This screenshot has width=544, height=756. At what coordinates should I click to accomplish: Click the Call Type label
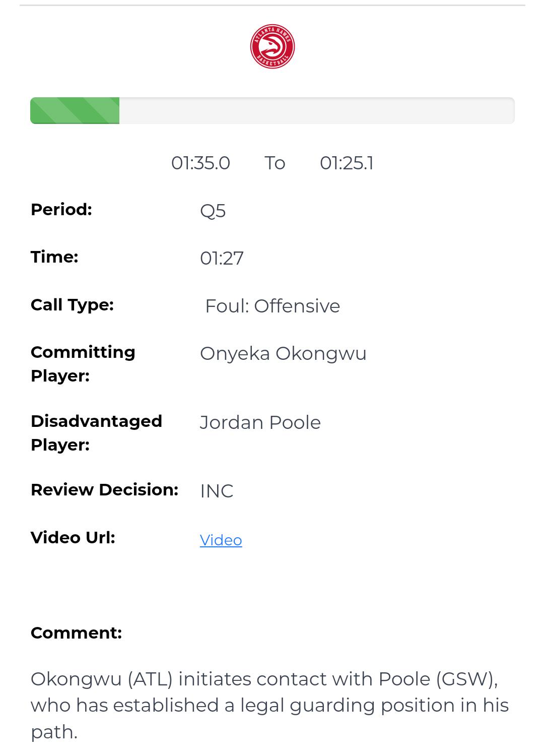[x=72, y=304]
